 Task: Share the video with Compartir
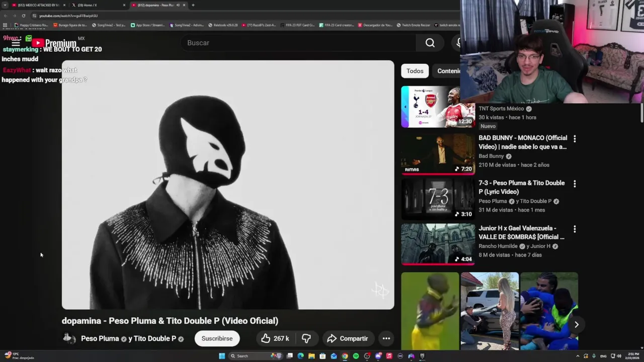pyautogui.click(x=348, y=338)
